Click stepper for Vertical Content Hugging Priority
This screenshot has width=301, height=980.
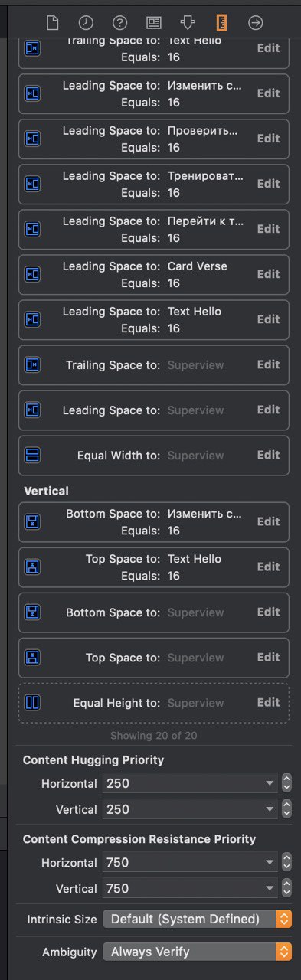[286, 809]
